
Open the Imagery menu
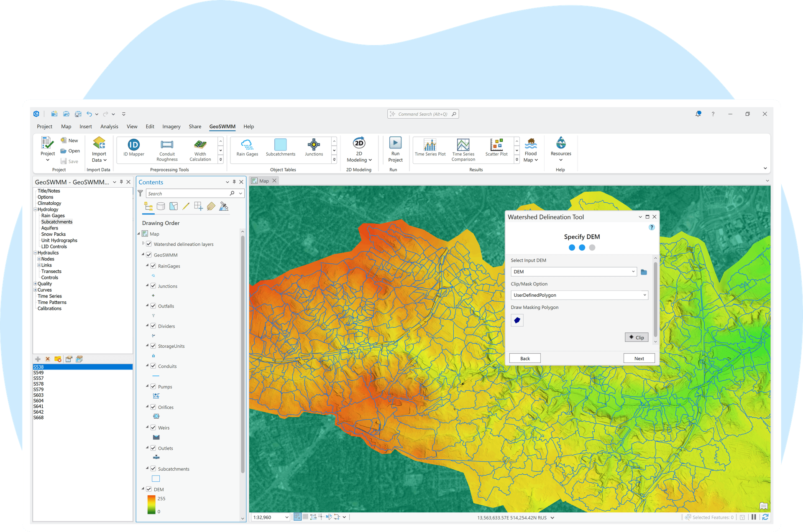pos(171,126)
